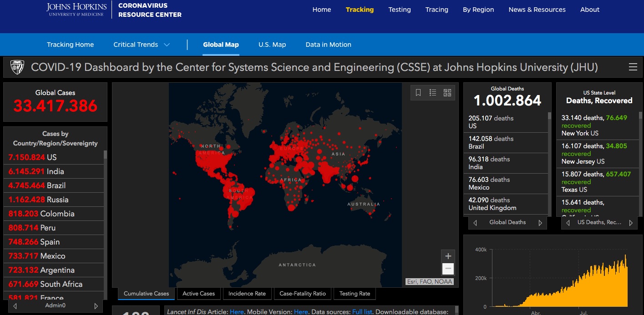Open the map bookmarks icon

click(x=418, y=93)
